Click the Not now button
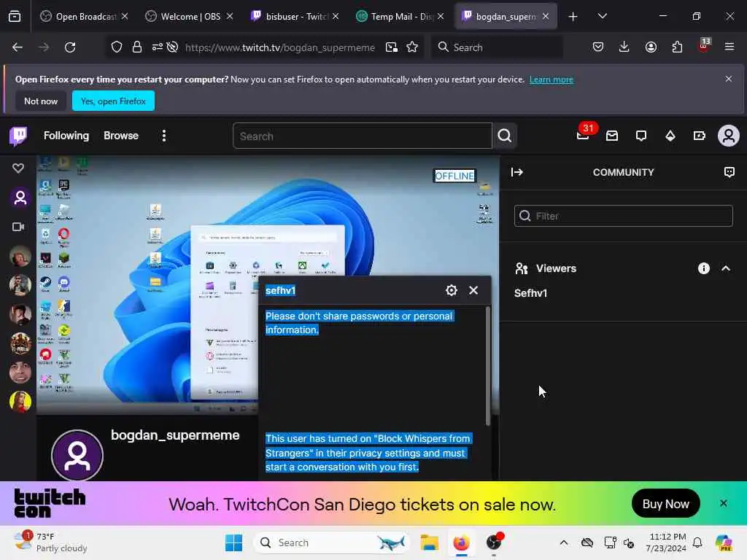 pyautogui.click(x=41, y=101)
